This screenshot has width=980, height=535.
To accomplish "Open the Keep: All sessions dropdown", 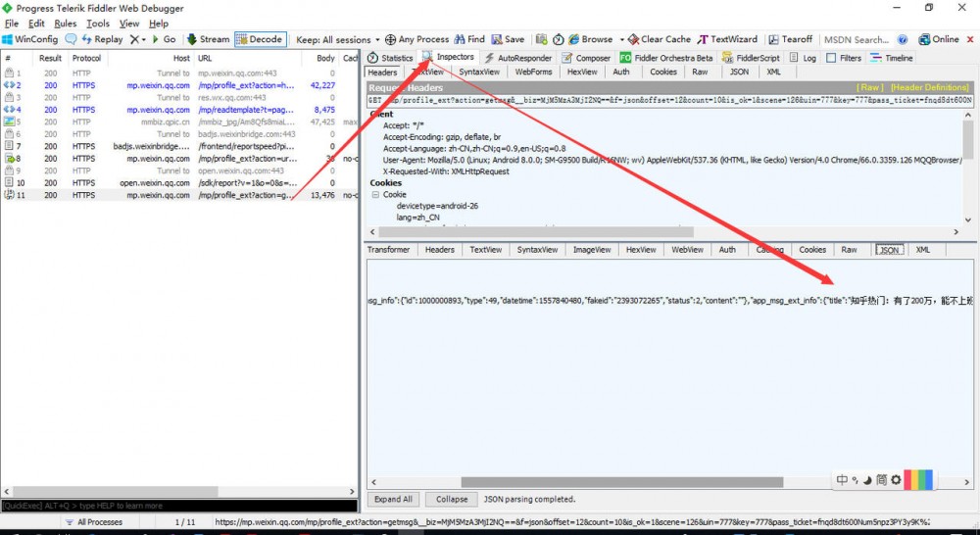I will click(337, 39).
